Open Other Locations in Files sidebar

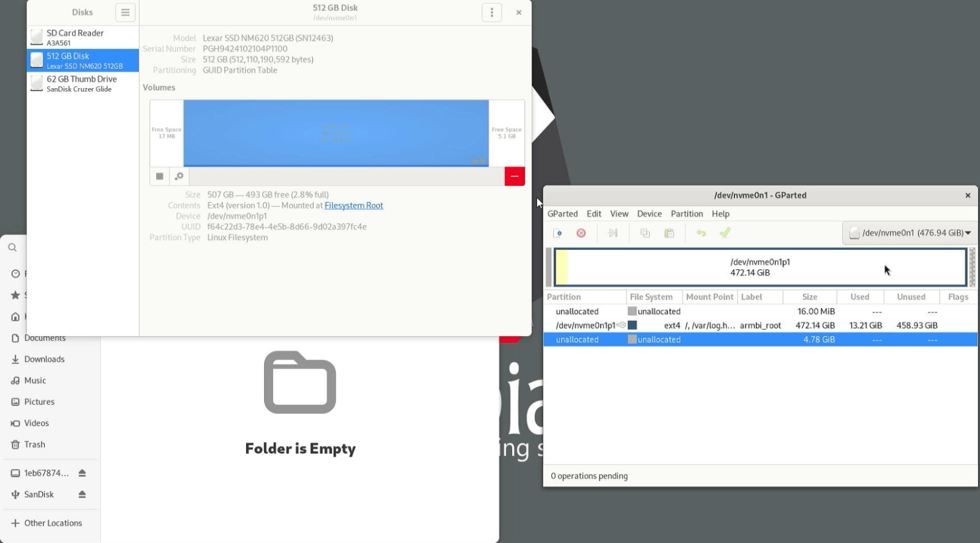click(53, 523)
